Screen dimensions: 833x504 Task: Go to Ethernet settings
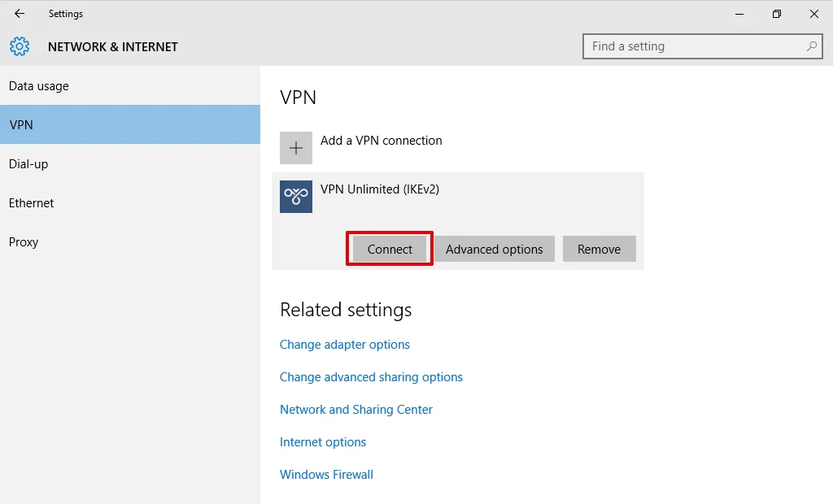32,203
